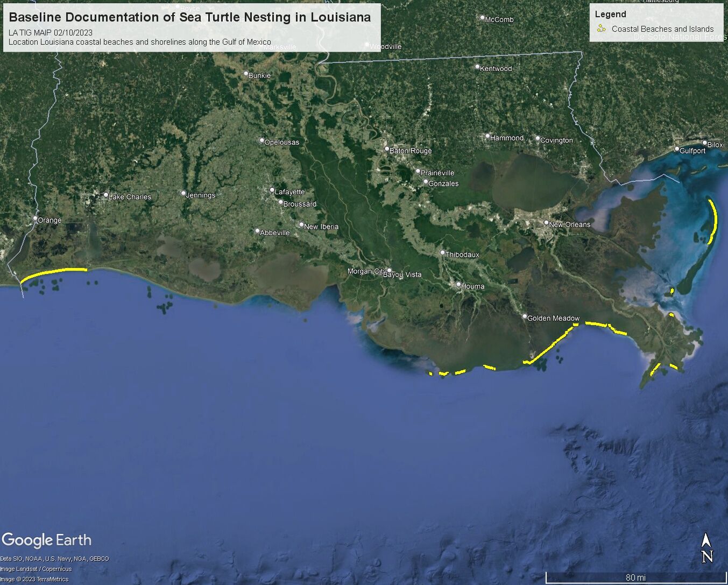Click the Thibodaux city label
This screenshot has height=585, width=728.
[x=462, y=255]
